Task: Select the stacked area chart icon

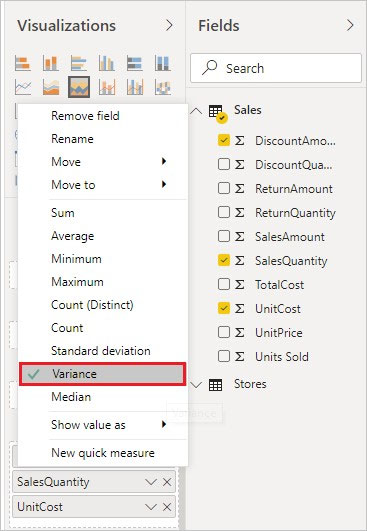Action: point(79,87)
